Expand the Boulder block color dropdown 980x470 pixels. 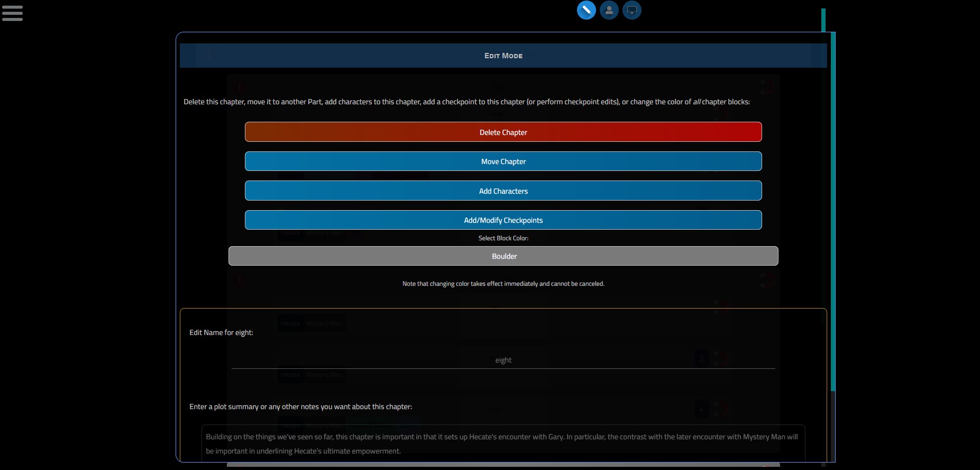[x=503, y=256]
